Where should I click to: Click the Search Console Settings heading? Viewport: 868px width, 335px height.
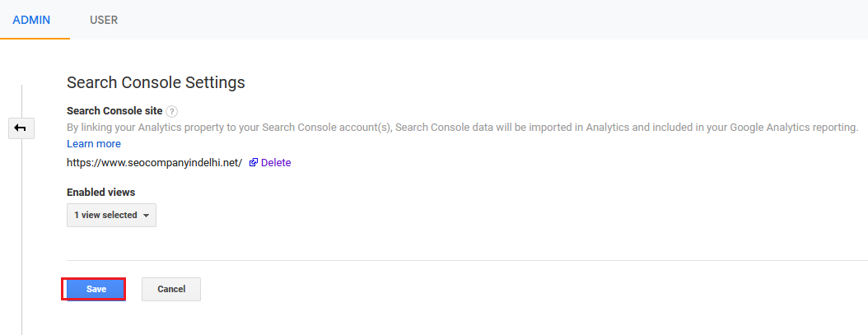click(156, 82)
